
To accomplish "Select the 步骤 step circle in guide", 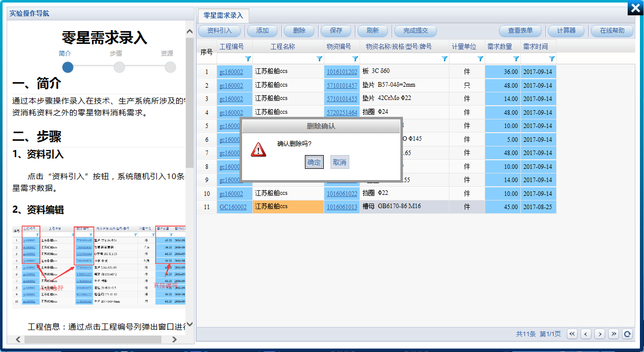I will click(x=119, y=67).
